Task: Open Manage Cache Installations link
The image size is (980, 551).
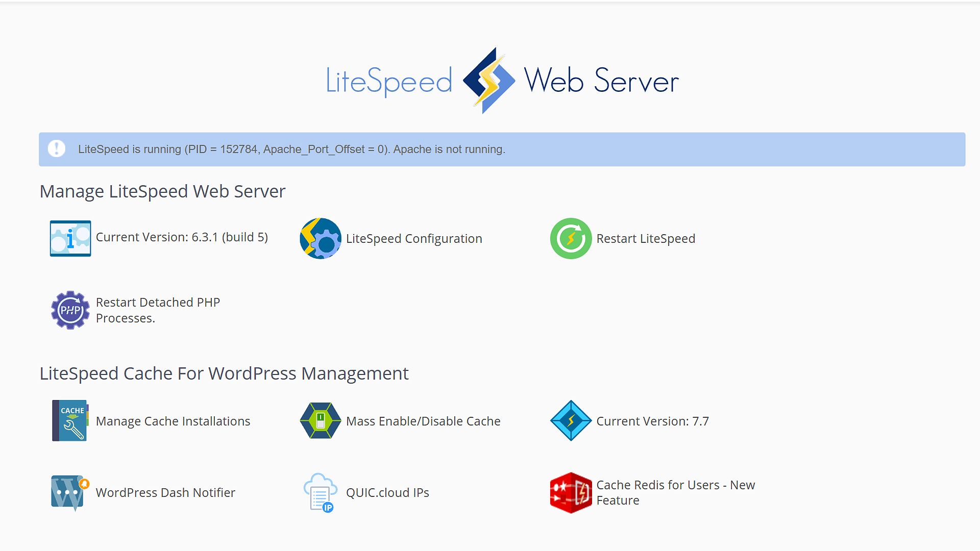Action: (173, 421)
